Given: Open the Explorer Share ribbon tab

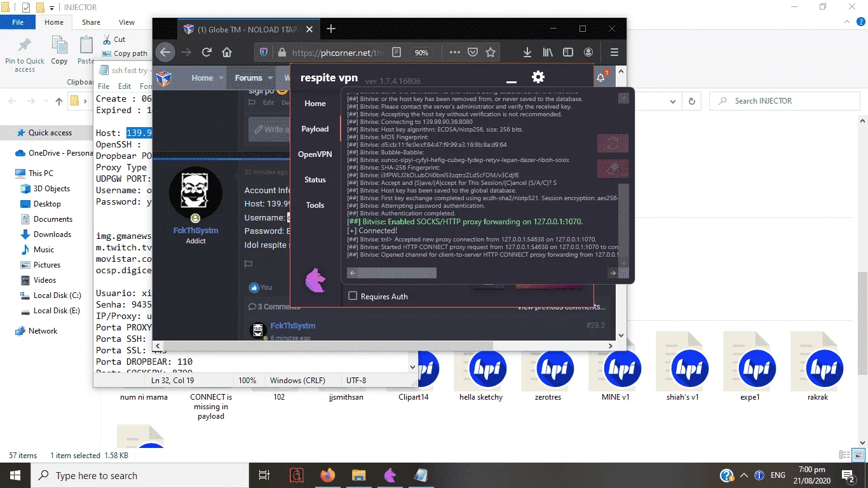Looking at the screenshot, I should [91, 22].
